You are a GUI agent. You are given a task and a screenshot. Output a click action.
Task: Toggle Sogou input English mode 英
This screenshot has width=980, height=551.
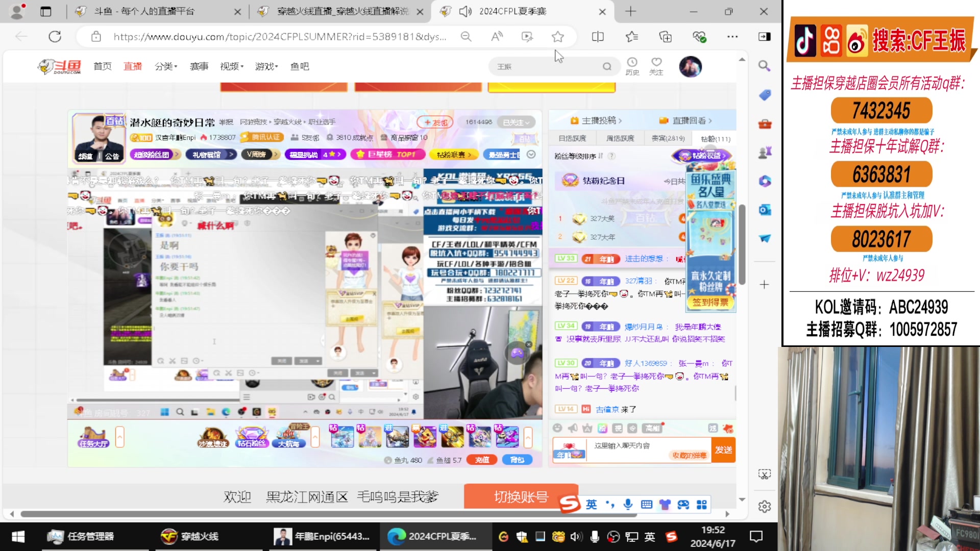(x=591, y=505)
